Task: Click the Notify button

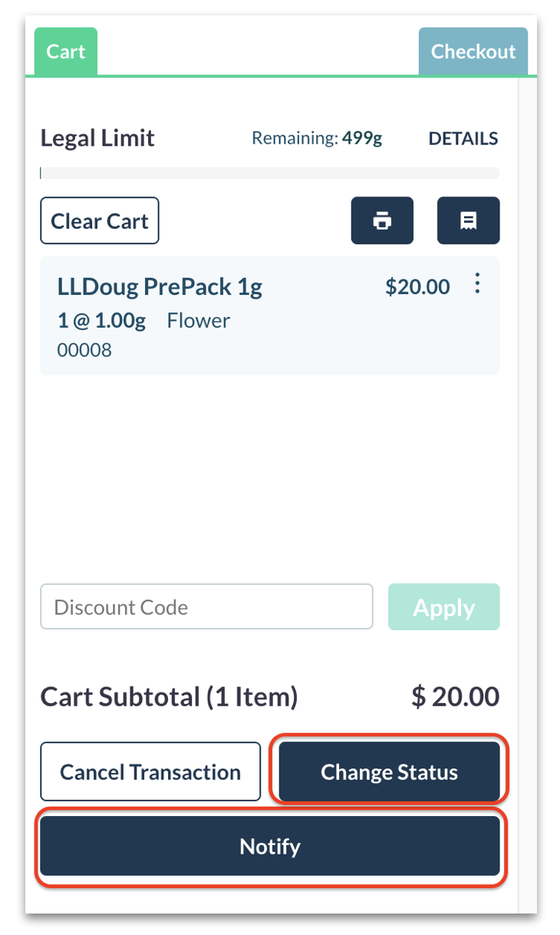Action: (270, 846)
